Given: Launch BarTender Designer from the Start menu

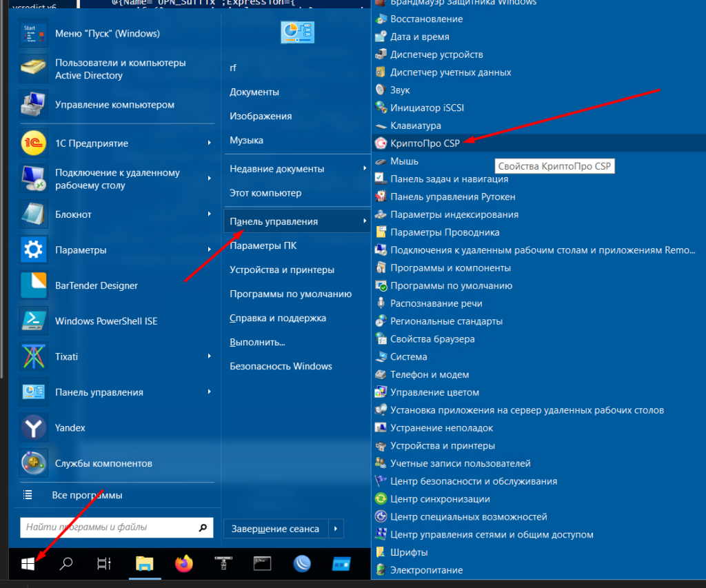Looking at the screenshot, I should pyautogui.click(x=33, y=285).
